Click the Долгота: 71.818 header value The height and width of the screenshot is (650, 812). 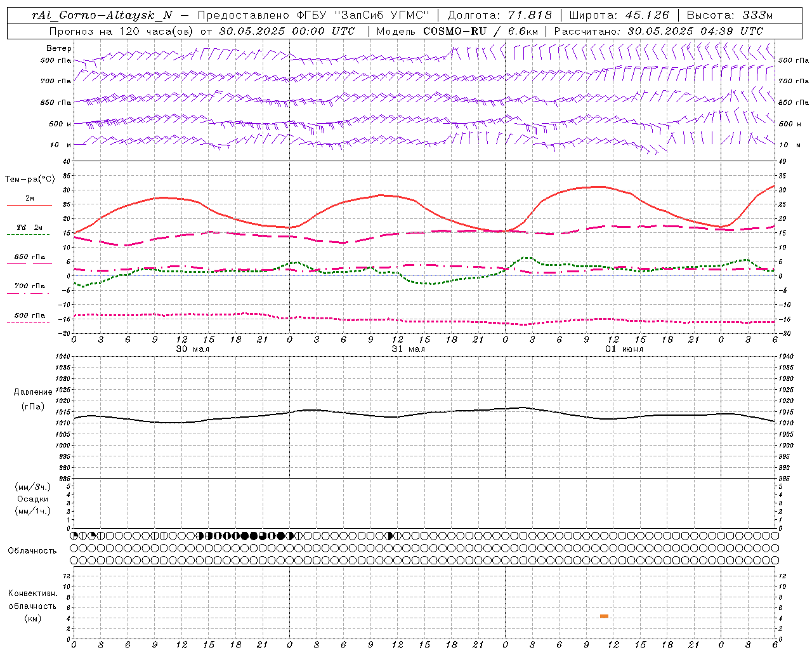[500, 15]
